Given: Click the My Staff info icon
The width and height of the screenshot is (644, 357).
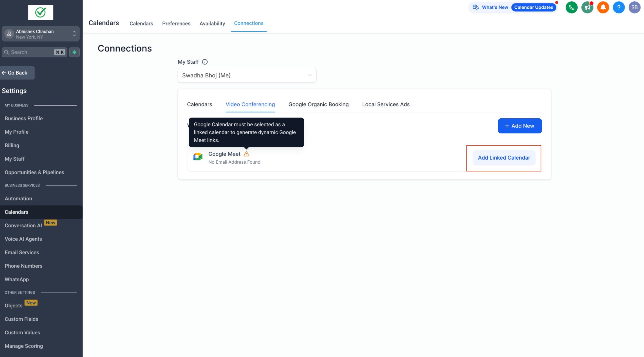Looking at the screenshot, I should coord(205,62).
